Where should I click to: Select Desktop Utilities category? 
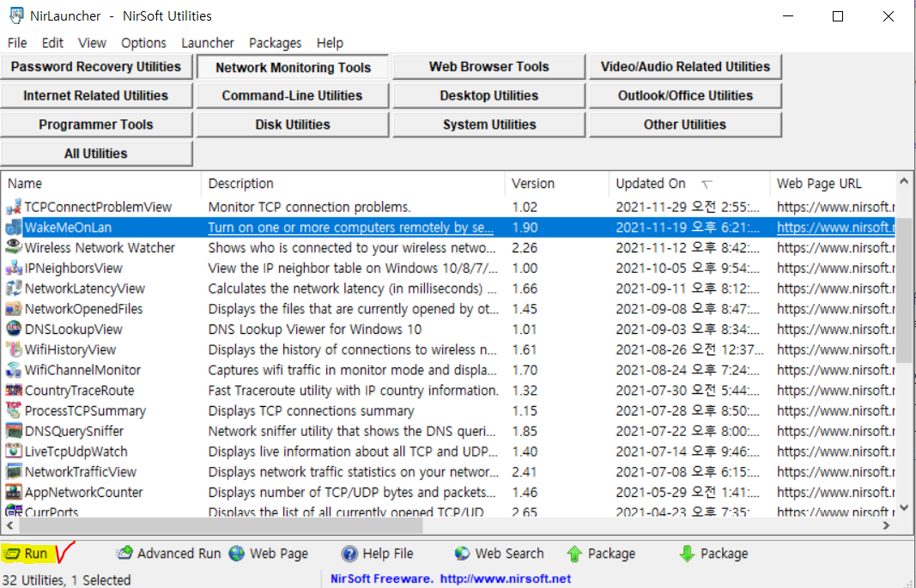[x=489, y=96]
